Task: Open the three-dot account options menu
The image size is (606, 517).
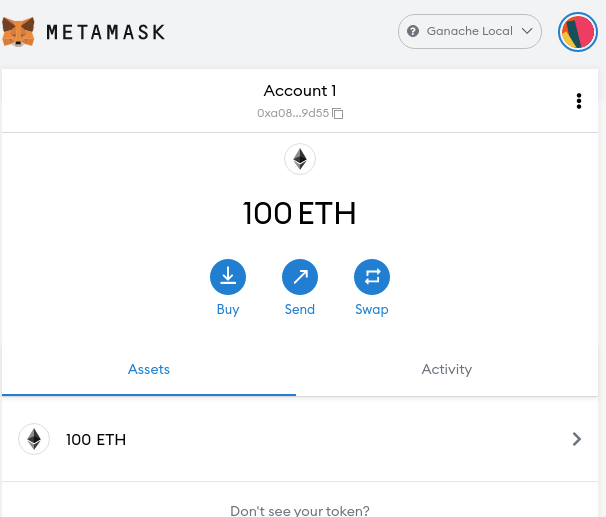Action: (579, 101)
